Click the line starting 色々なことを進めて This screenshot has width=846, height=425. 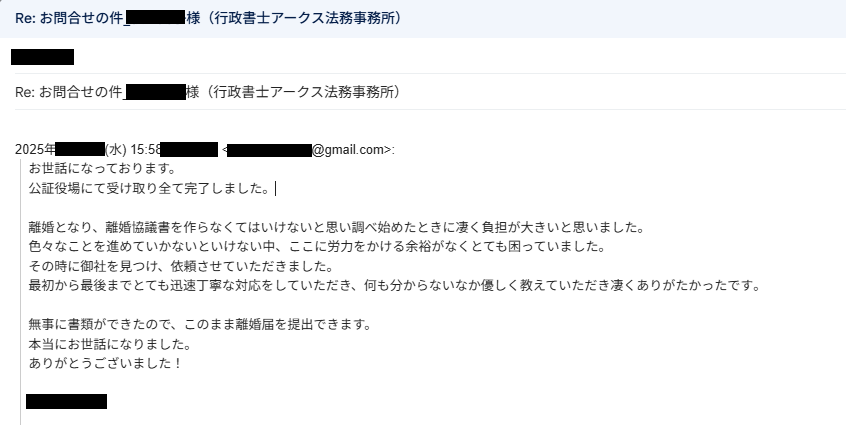(317, 247)
